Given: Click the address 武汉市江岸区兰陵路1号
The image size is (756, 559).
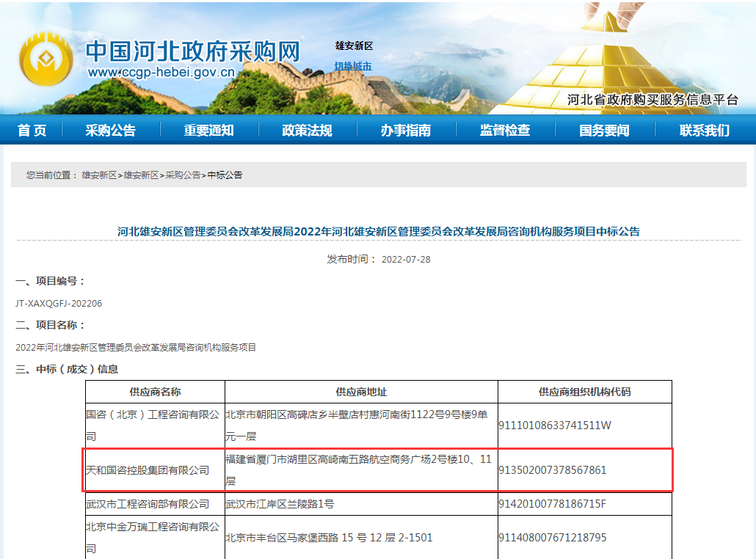Looking at the screenshot, I should 280,504.
